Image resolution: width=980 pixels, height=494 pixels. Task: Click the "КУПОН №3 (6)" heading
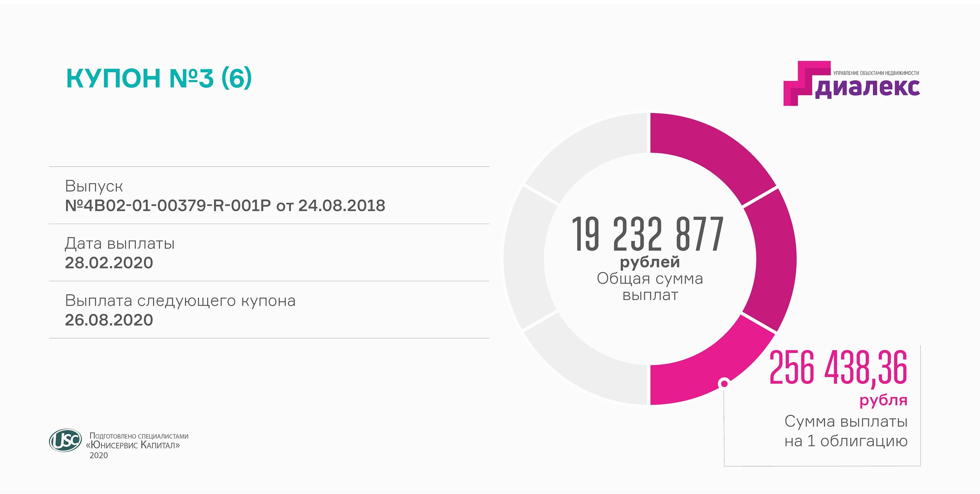pyautogui.click(x=159, y=78)
